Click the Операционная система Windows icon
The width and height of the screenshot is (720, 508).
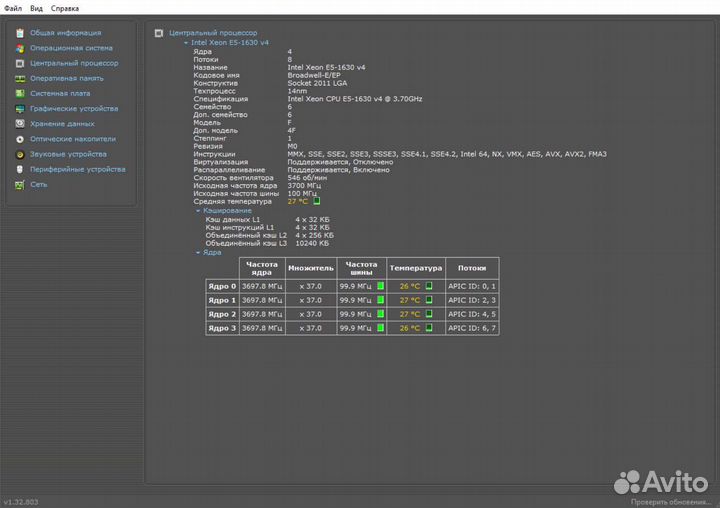[x=20, y=48]
